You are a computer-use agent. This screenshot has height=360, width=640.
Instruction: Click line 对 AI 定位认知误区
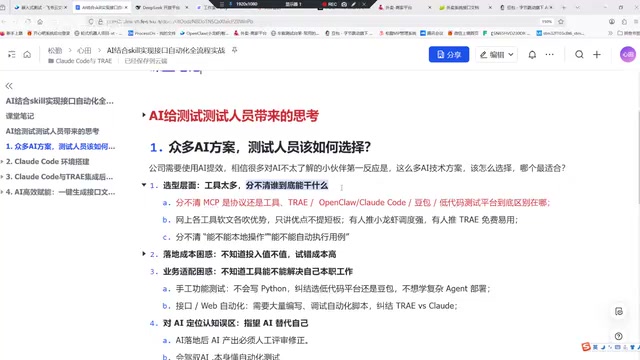pyautogui.click(x=236, y=323)
